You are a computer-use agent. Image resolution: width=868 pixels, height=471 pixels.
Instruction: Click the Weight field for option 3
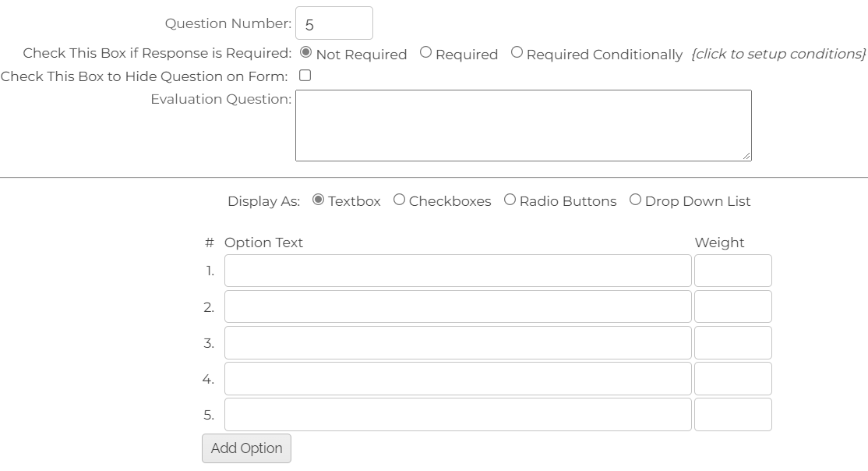(x=732, y=342)
